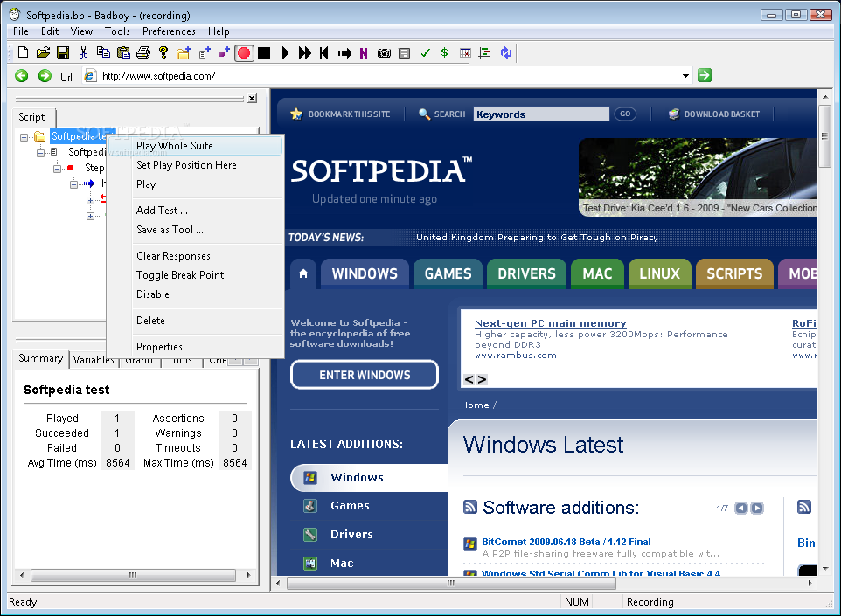The width and height of the screenshot is (841, 616).
Task: Click the blue refresh arrows toolbar icon
Action: coord(506,52)
